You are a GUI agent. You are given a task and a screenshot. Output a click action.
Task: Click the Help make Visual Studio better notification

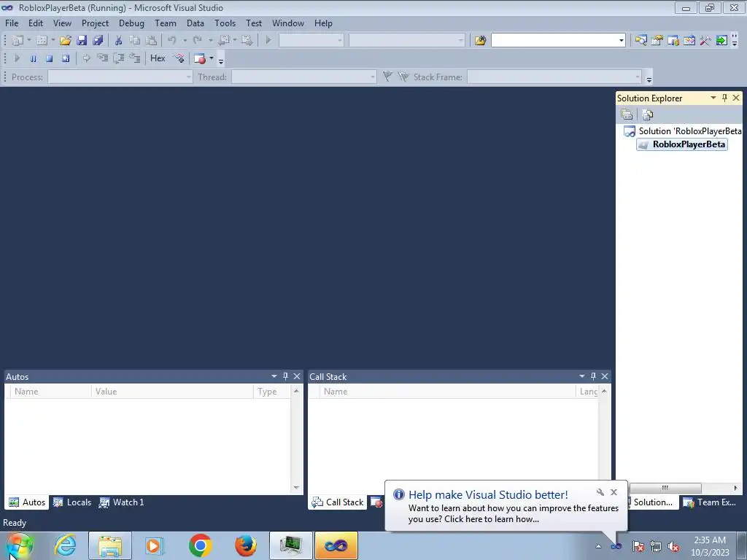click(505, 507)
